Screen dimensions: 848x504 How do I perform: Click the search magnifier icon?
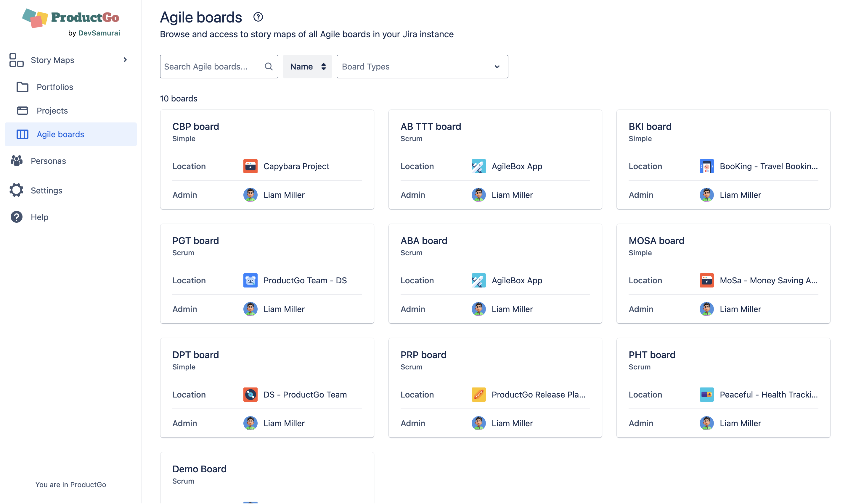point(269,67)
